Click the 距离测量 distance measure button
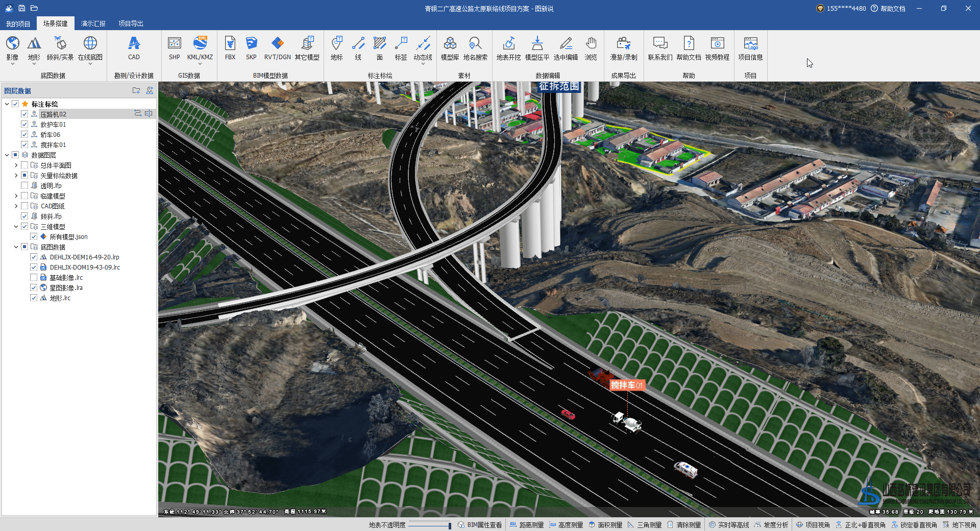The width and height of the screenshot is (980, 531). coord(527,525)
